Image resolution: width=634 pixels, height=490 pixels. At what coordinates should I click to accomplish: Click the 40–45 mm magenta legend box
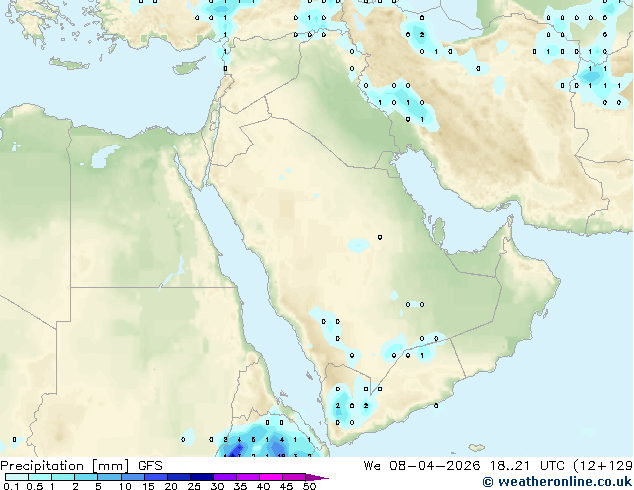click(271, 477)
